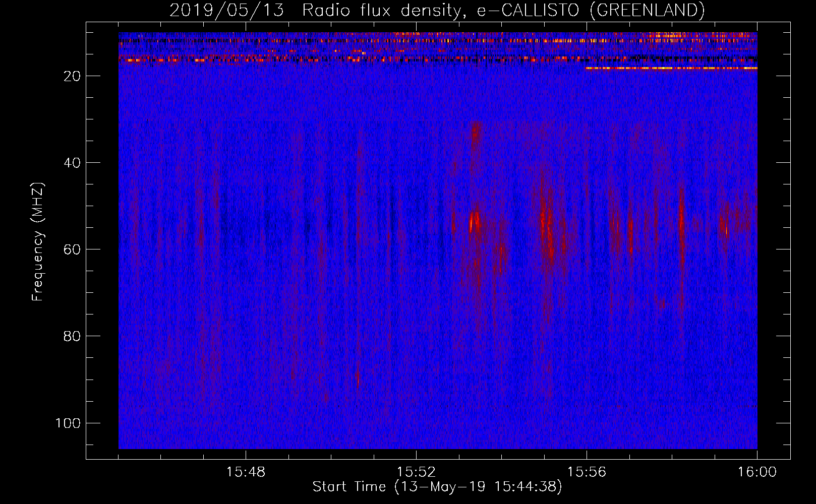Click the 20 frequency tick label
This screenshot has width=816, height=504.
pos(72,76)
